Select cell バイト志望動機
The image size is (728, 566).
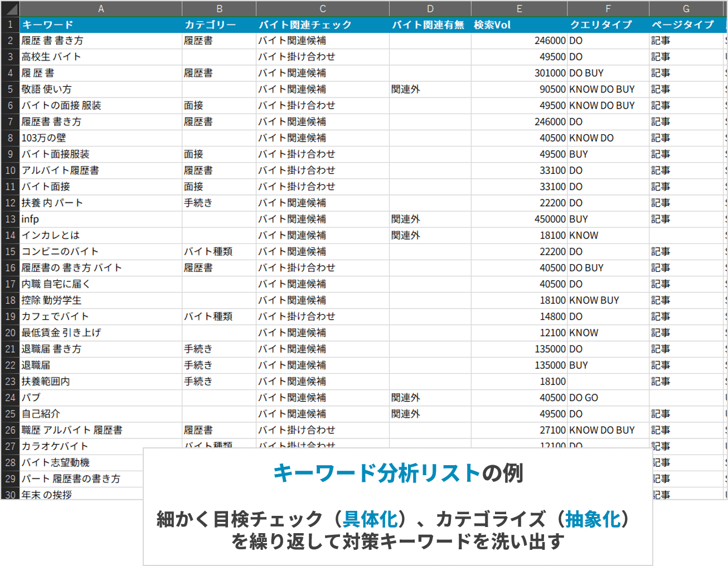tap(81, 462)
